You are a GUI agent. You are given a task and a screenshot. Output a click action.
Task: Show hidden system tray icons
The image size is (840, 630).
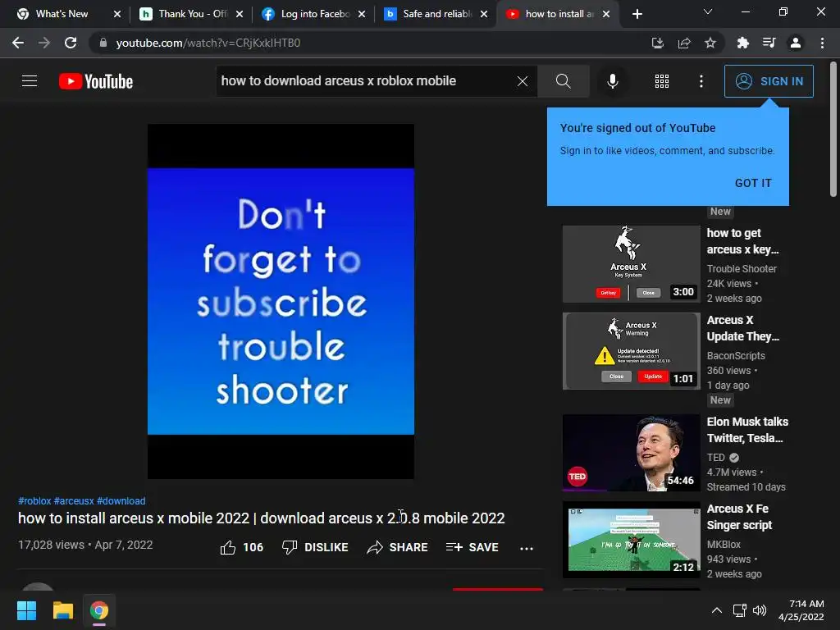716,610
